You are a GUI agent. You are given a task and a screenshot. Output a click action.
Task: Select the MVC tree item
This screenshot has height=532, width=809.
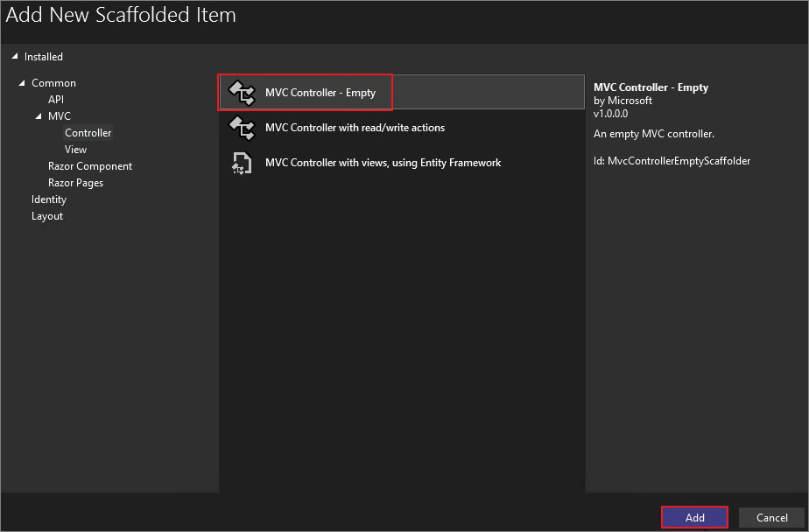pyautogui.click(x=60, y=116)
